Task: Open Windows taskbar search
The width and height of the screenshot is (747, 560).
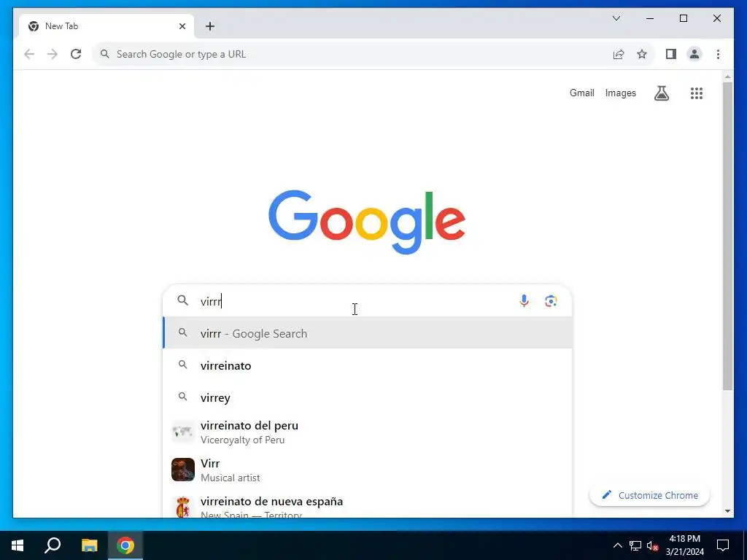Action: (53, 545)
